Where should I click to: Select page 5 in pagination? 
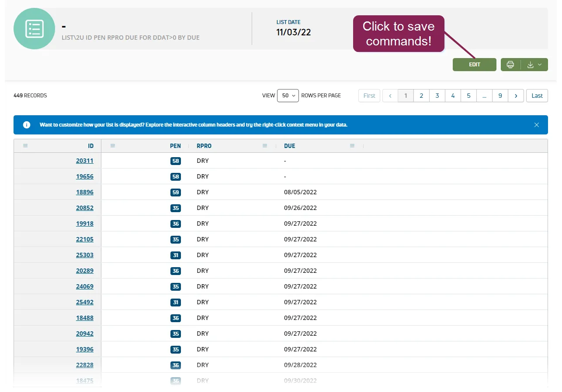[468, 96]
